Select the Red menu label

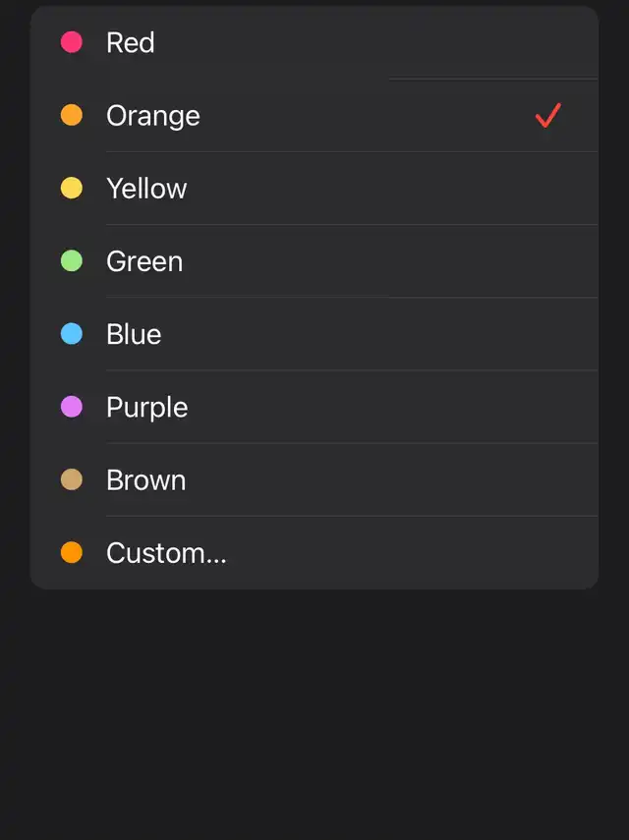(131, 42)
